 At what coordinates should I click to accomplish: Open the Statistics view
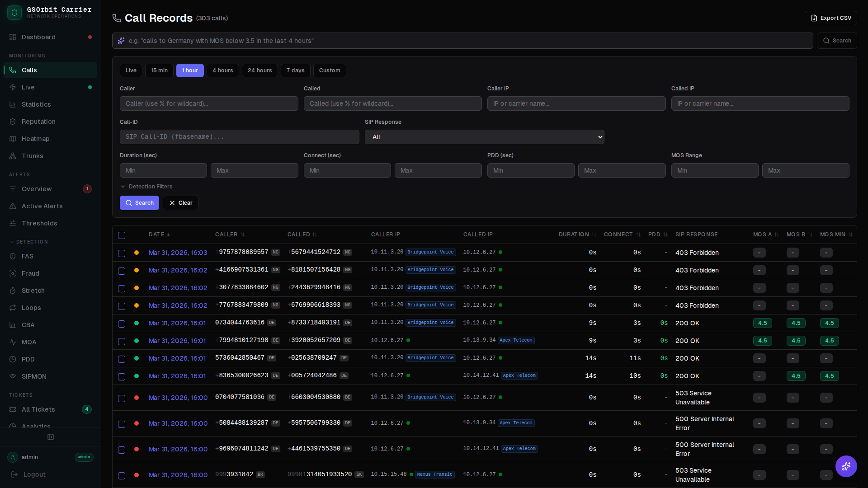pos(36,104)
